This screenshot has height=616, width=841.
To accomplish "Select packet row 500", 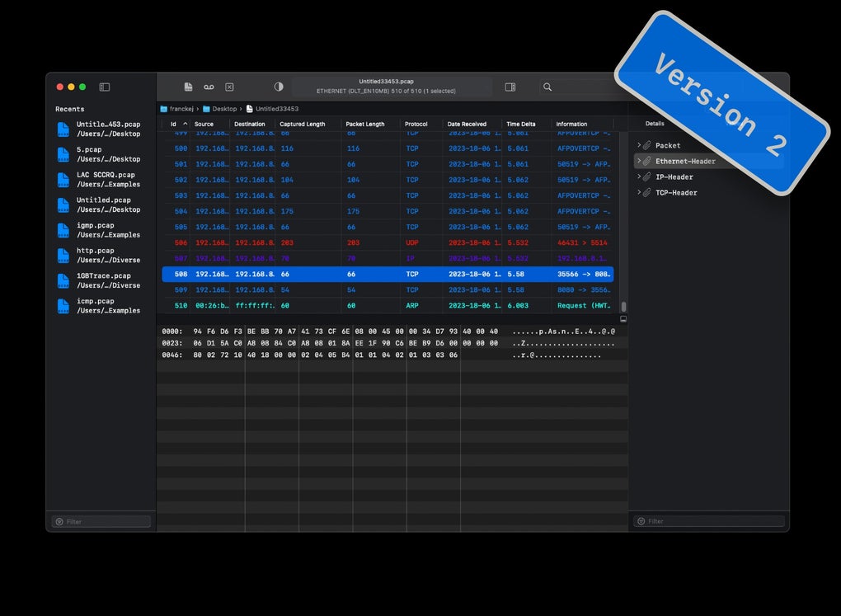I will [388, 148].
